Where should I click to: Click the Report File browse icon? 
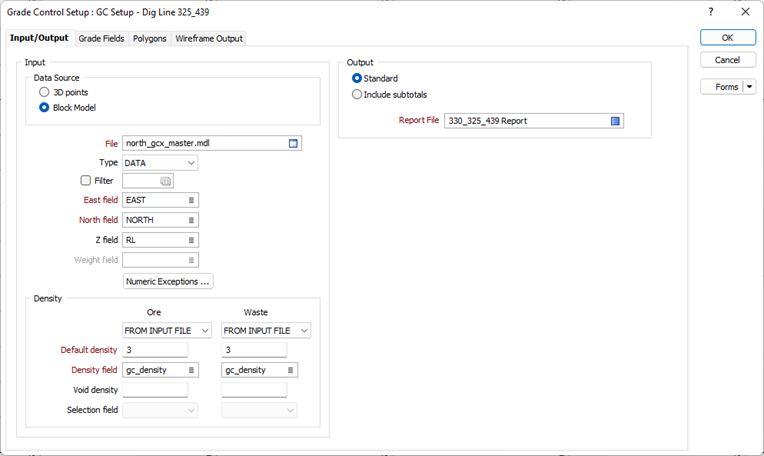click(x=616, y=121)
